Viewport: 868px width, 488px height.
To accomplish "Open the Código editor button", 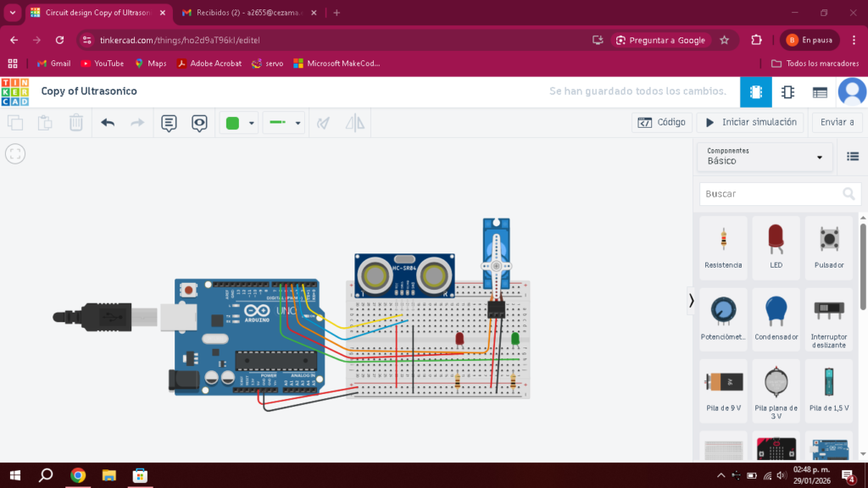I will tap(662, 123).
